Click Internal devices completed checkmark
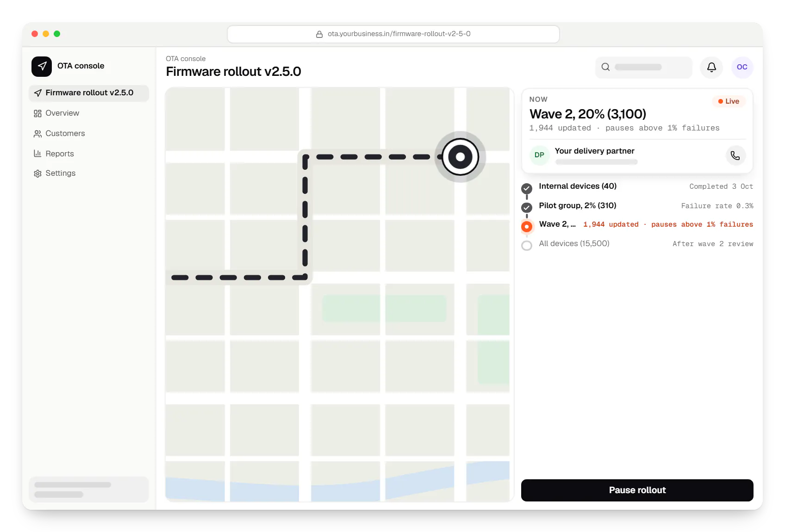This screenshot has width=785, height=532. [x=527, y=188]
